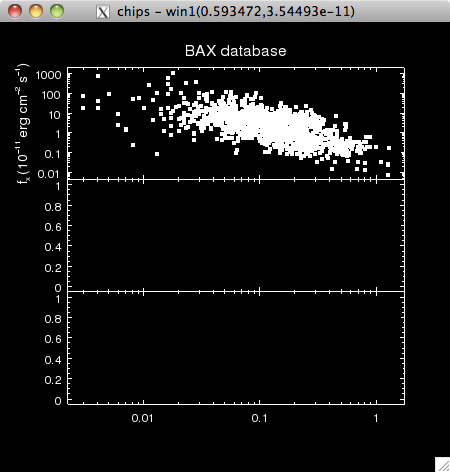The height and width of the screenshot is (472, 450).
Task: Click the x-axis tick label 1
Action: click(x=376, y=418)
